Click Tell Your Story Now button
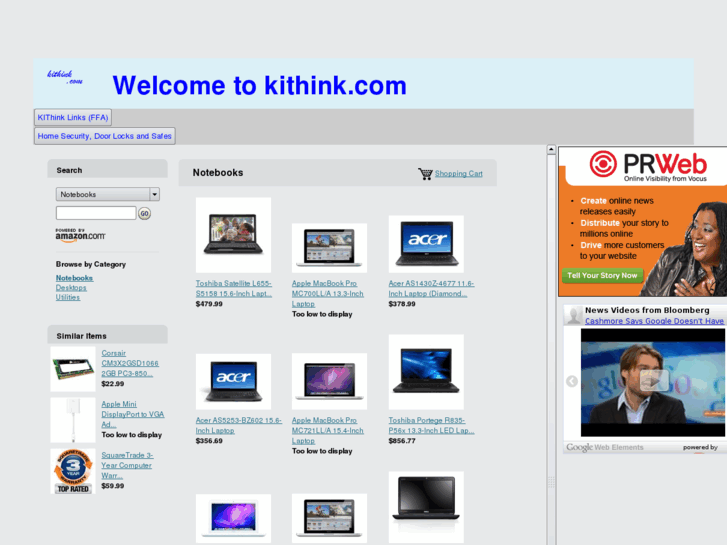The width and height of the screenshot is (727, 545). [x=602, y=276]
